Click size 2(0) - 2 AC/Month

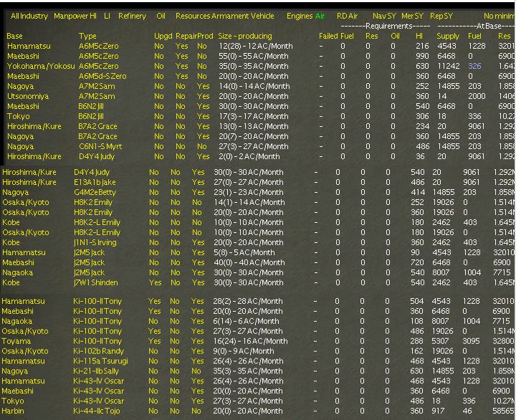pos(249,156)
